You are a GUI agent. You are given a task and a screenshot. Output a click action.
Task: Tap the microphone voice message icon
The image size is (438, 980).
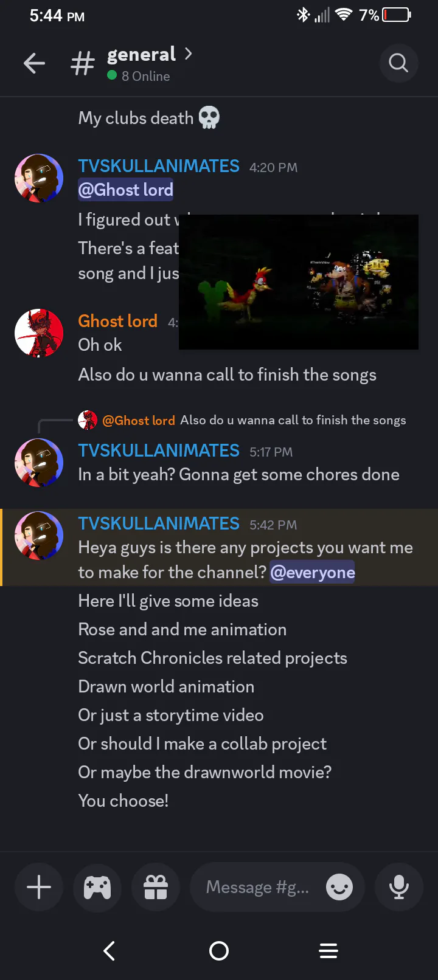[x=399, y=887]
